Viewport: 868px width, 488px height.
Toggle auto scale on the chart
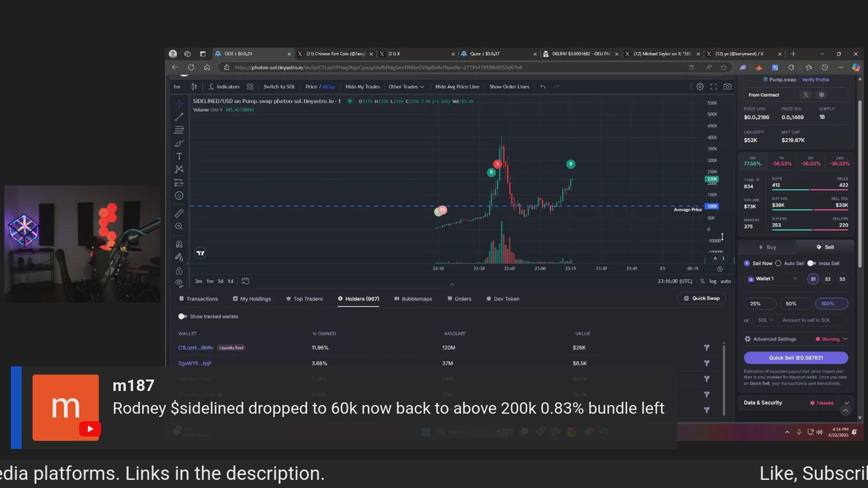tap(726, 281)
